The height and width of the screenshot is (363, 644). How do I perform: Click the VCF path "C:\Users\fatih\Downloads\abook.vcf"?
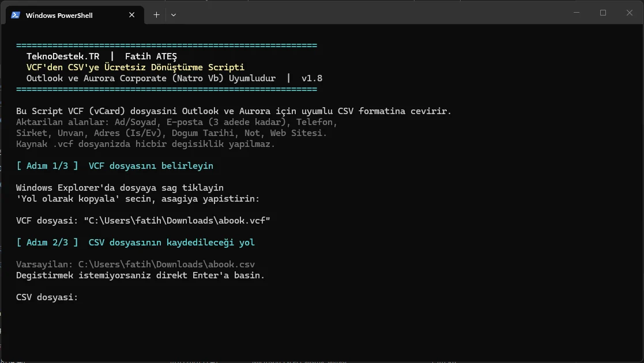(x=177, y=221)
